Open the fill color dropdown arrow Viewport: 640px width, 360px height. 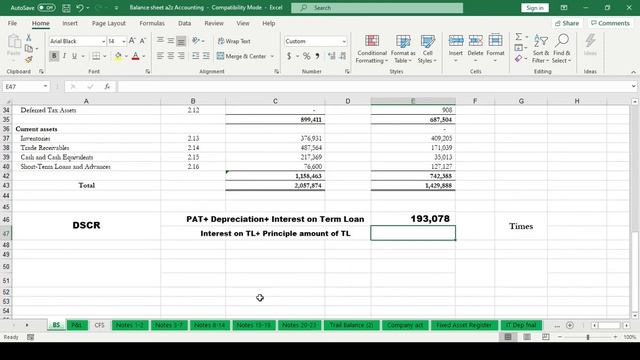pos(126,56)
